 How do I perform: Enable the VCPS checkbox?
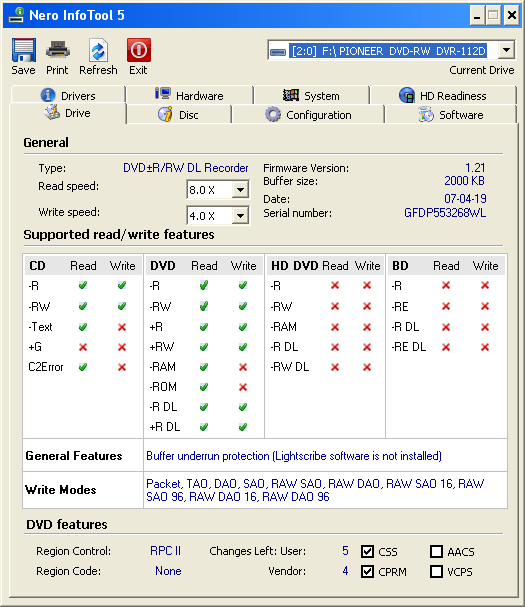pyautogui.click(x=436, y=571)
